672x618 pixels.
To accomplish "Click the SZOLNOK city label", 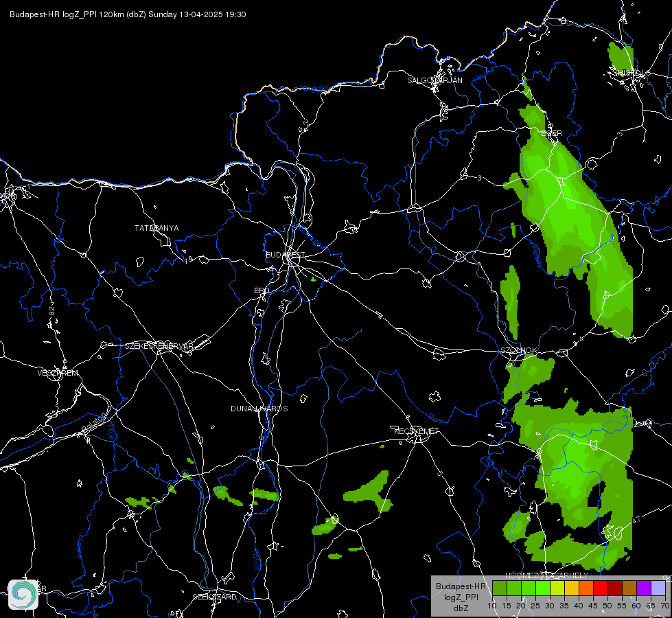I will click(518, 350).
